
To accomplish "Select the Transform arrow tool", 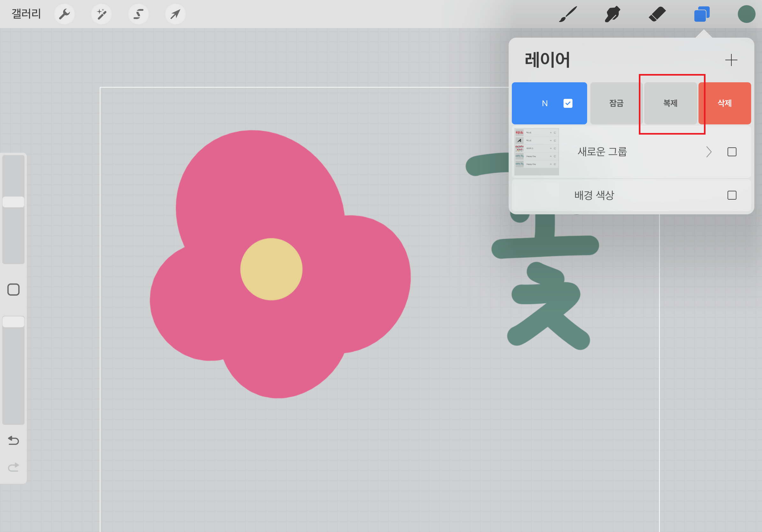I will (x=175, y=14).
